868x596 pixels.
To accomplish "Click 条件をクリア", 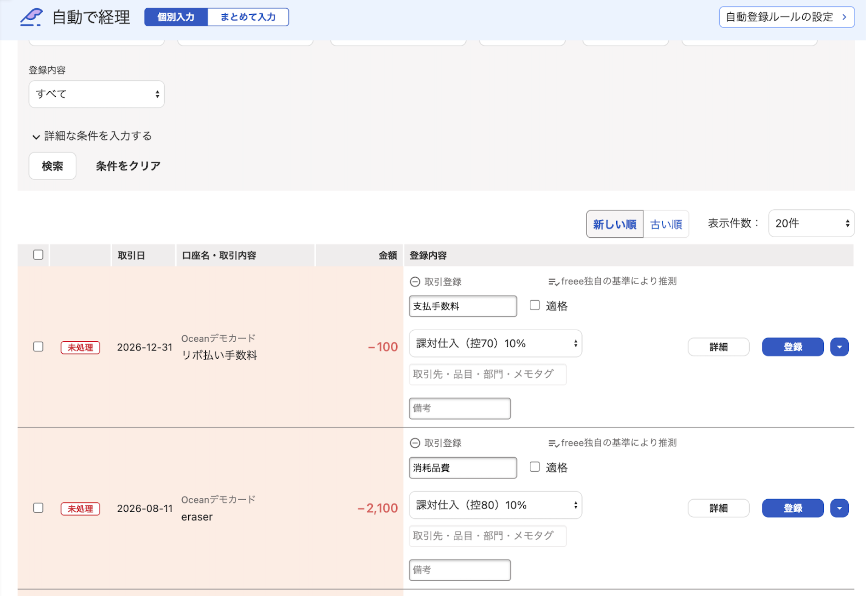I will coord(128,166).
